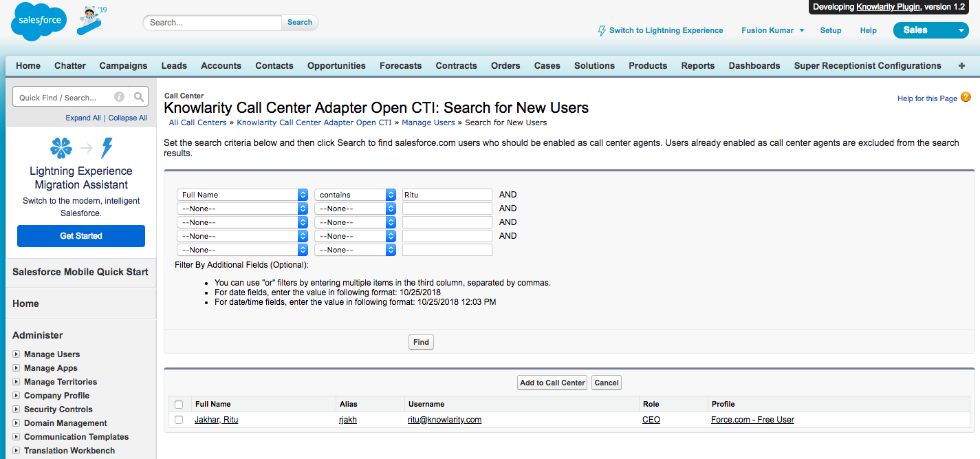Open the CEO role link
Image resolution: width=980 pixels, height=459 pixels.
651,420
